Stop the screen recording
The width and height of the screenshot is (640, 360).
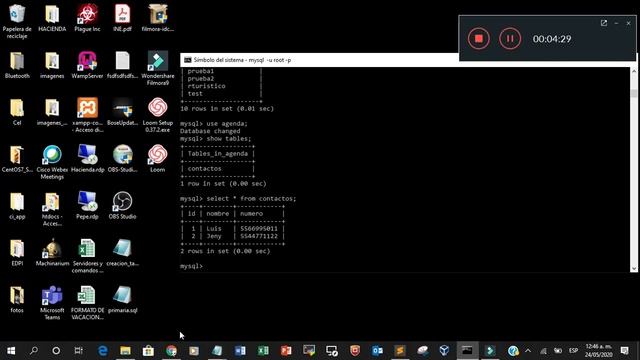[x=478, y=39]
